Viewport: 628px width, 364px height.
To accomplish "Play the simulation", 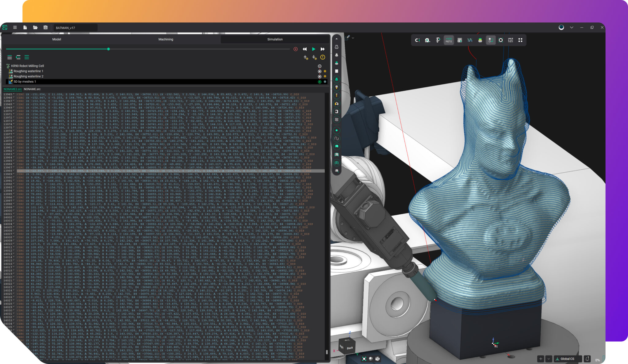I will point(313,49).
